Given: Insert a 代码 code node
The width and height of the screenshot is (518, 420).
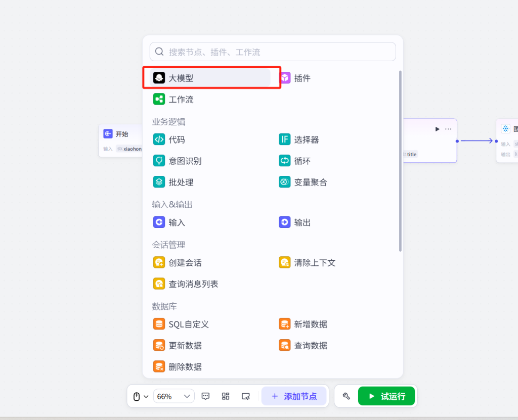Looking at the screenshot, I should 177,140.
